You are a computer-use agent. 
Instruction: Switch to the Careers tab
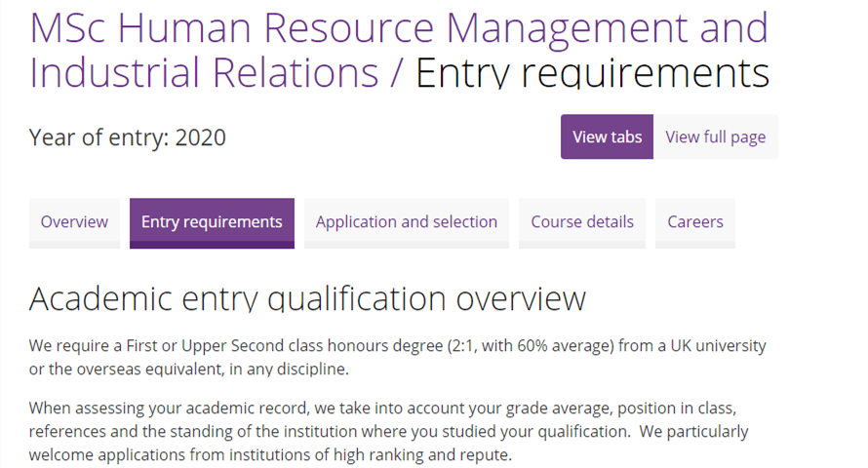tap(695, 222)
